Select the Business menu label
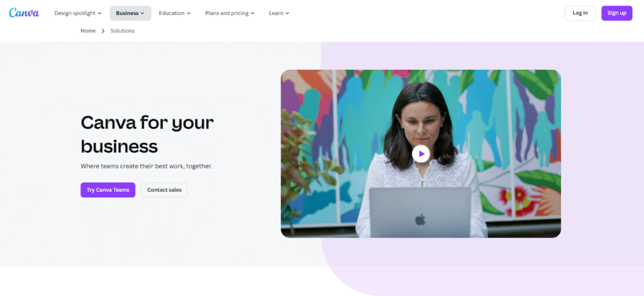 [x=127, y=13]
